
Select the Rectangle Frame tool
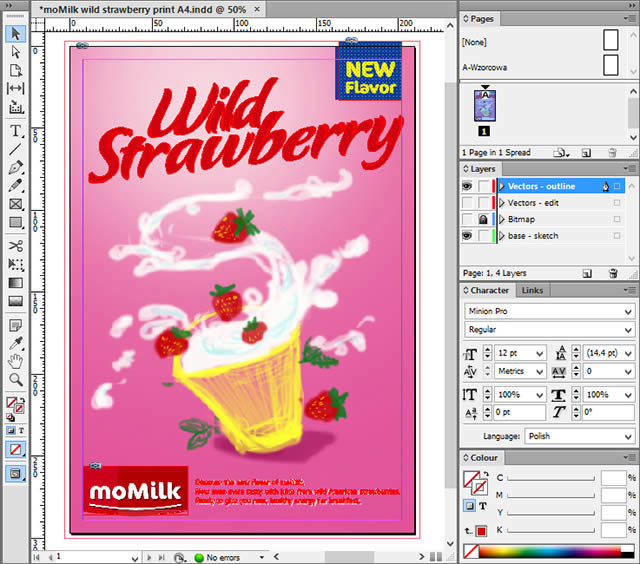pyautogui.click(x=16, y=204)
